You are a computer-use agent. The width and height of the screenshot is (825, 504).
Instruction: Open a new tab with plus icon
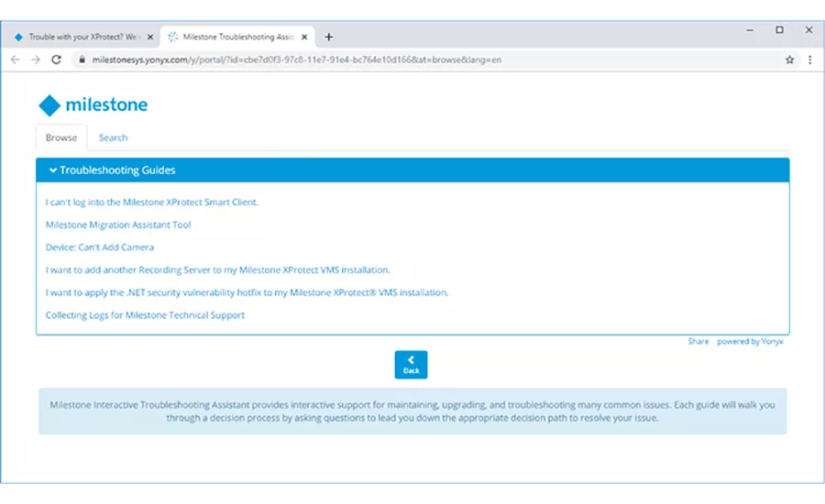pyautogui.click(x=328, y=37)
